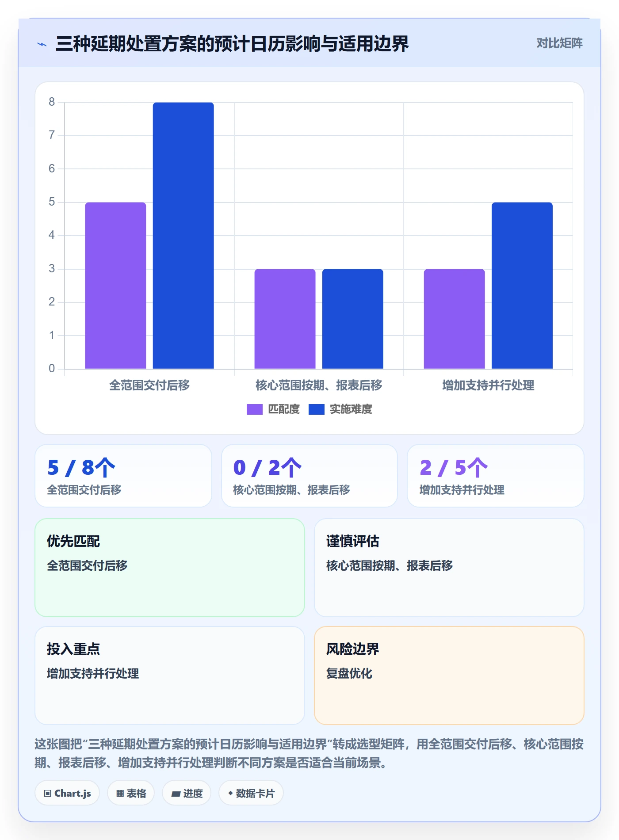This screenshot has width=619, height=840.
Task: Select the 风险边界 matrix card
Action: pyautogui.click(x=449, y=676)
